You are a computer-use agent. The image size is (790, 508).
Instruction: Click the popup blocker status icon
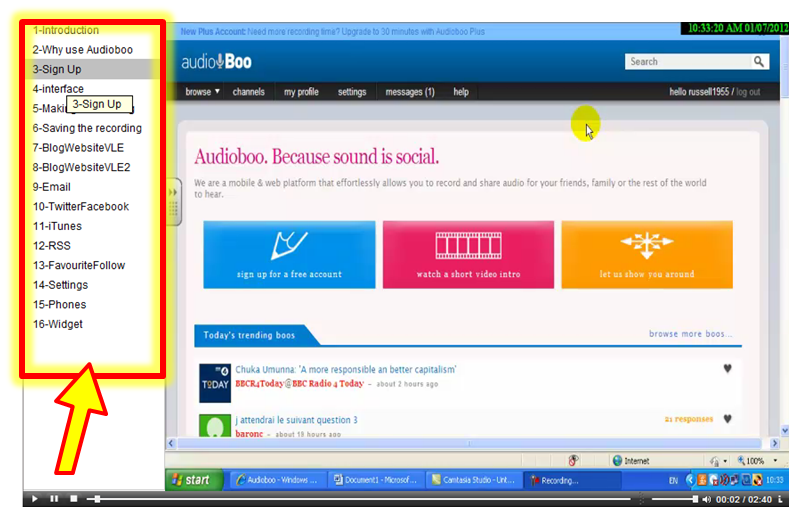573,460
